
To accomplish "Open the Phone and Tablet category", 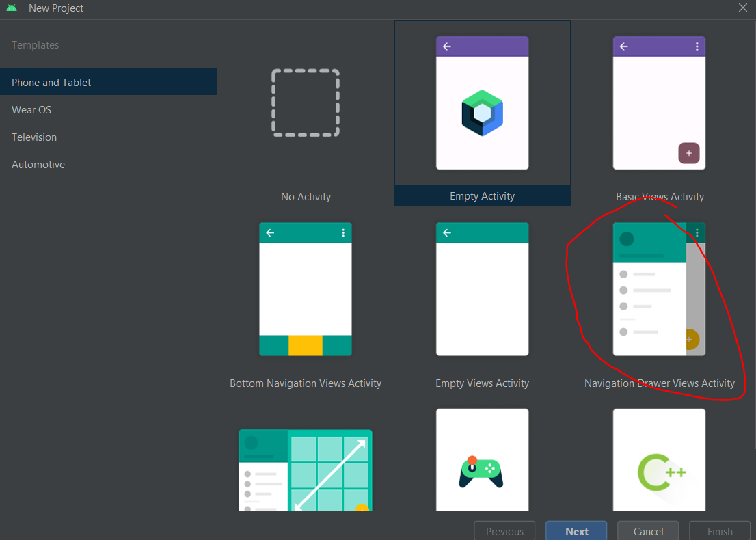I will 109,83.
